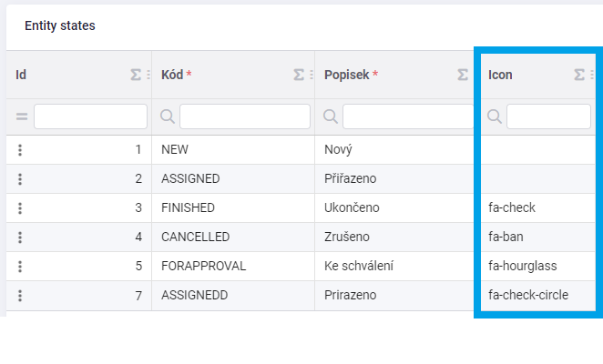Viewport: 603px width, 364px height.
Task: Click the sigma icon in Kód column header
Action: tap(299, 75)
